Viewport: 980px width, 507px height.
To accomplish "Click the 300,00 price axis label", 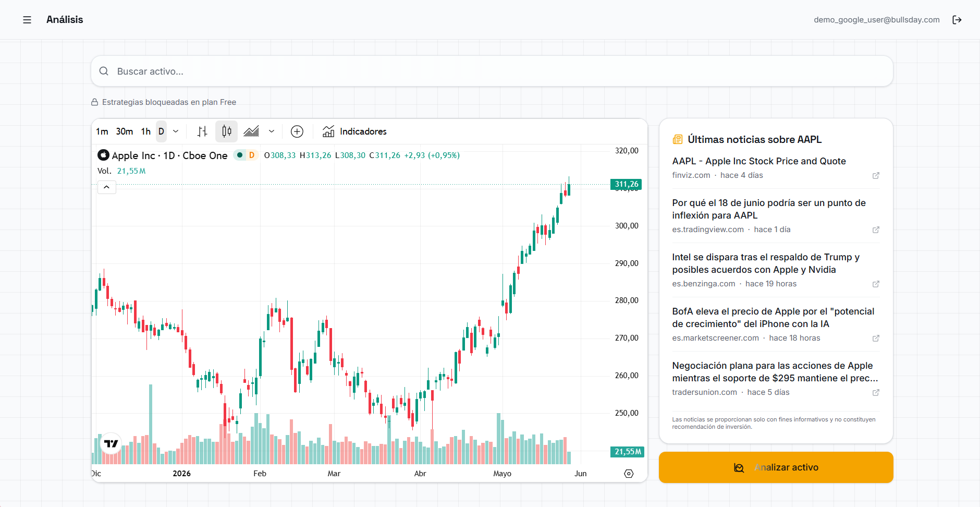I will coord(627,226).
